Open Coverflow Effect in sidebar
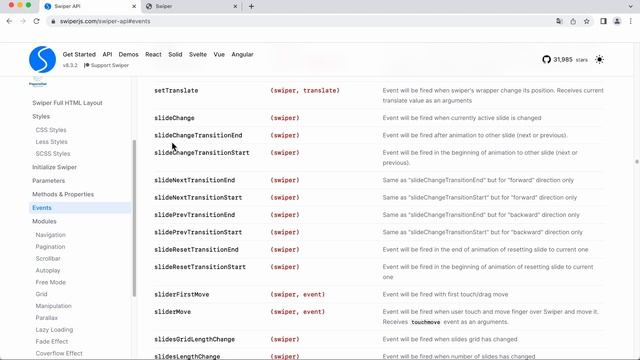The width and height of the screenshot is (640, 360). click(x=59, y=353)
